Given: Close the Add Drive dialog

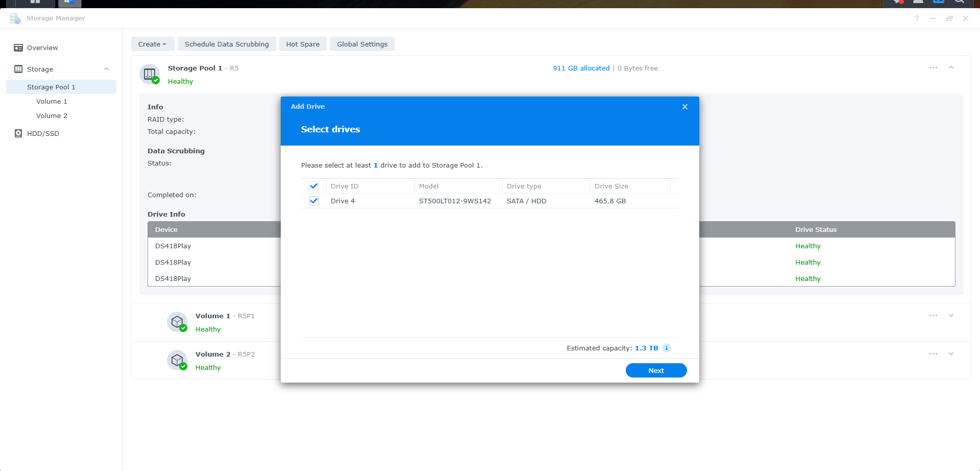Looking at the screenshot, I should tap(685, 107).
